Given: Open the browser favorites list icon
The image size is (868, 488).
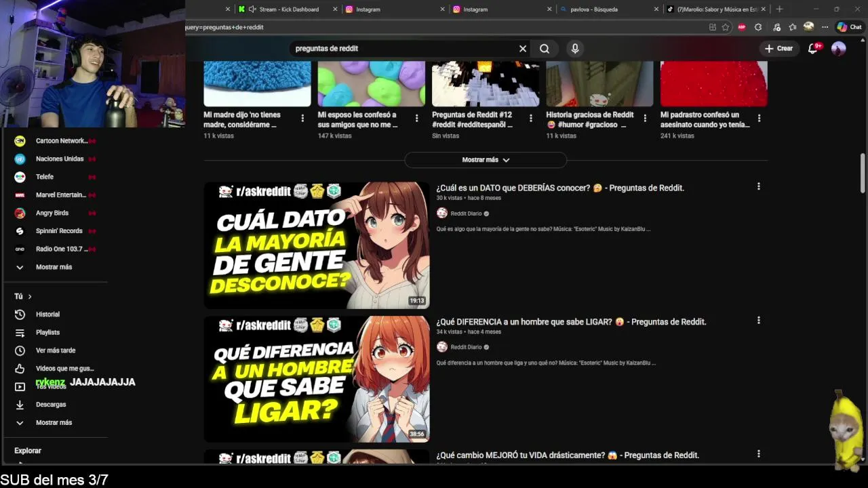Looking at the screenshot, I should (x=793, y=27).
